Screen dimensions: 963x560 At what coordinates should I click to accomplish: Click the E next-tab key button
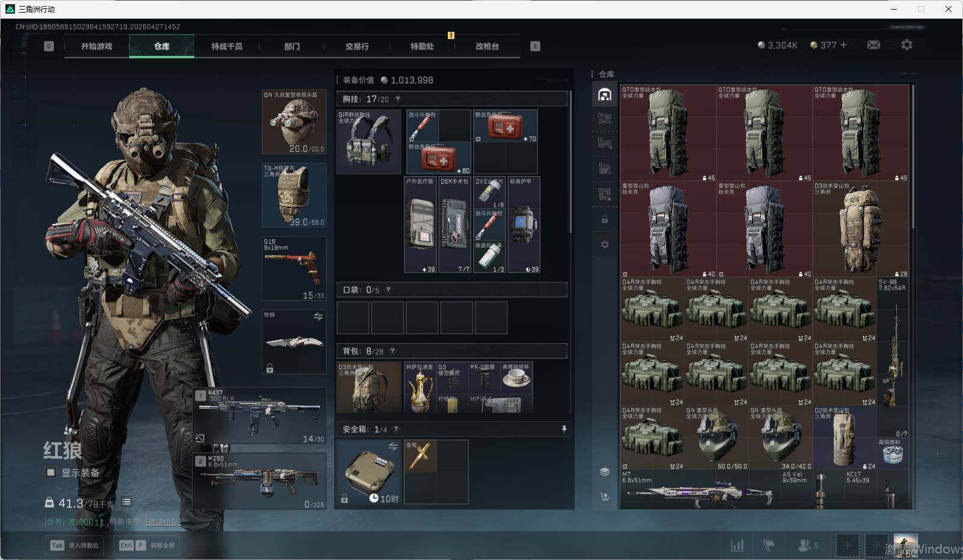pyautogui.click(x=535, y=46)
